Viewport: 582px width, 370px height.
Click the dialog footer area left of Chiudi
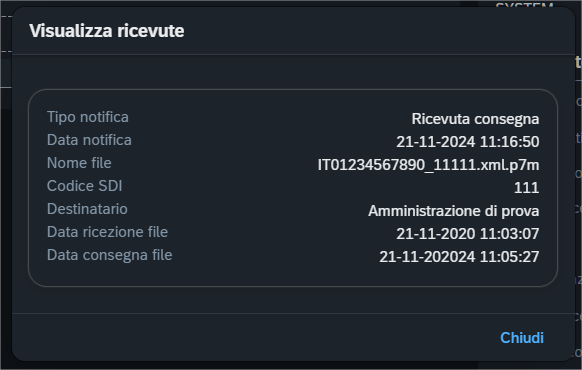pyautogui.click(x=252, y=337)
